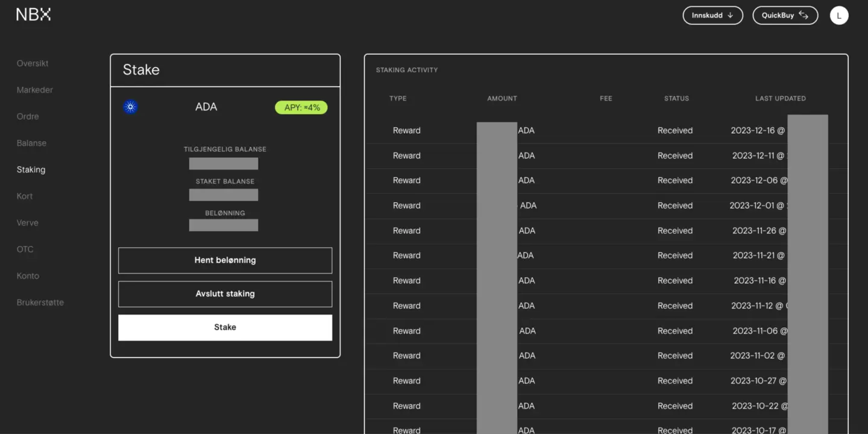Click BELØNNING label

point(225,213)
